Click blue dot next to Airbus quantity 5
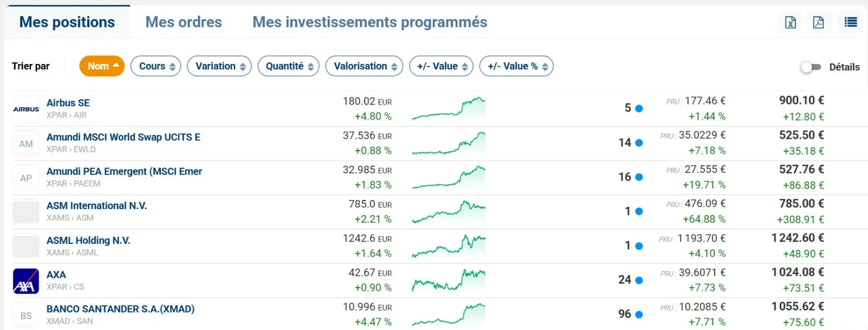The width and height of the screenshot is (868, 330). coord(639,108)
